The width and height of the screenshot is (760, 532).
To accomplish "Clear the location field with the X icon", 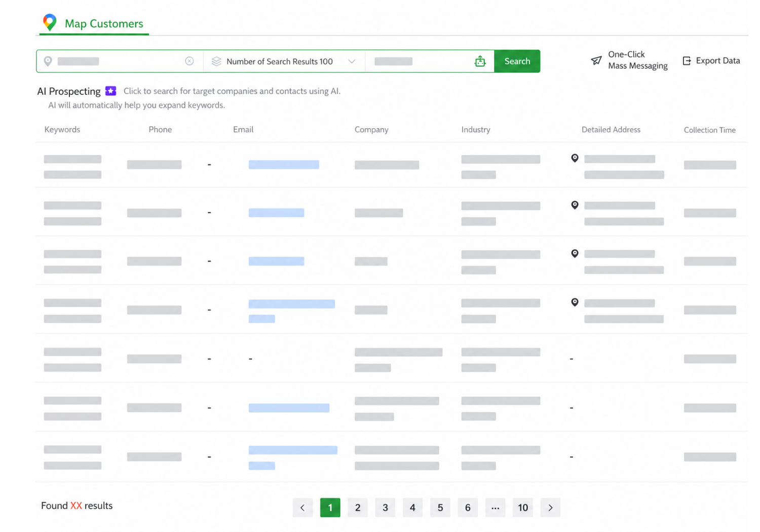I will (189, 61).
